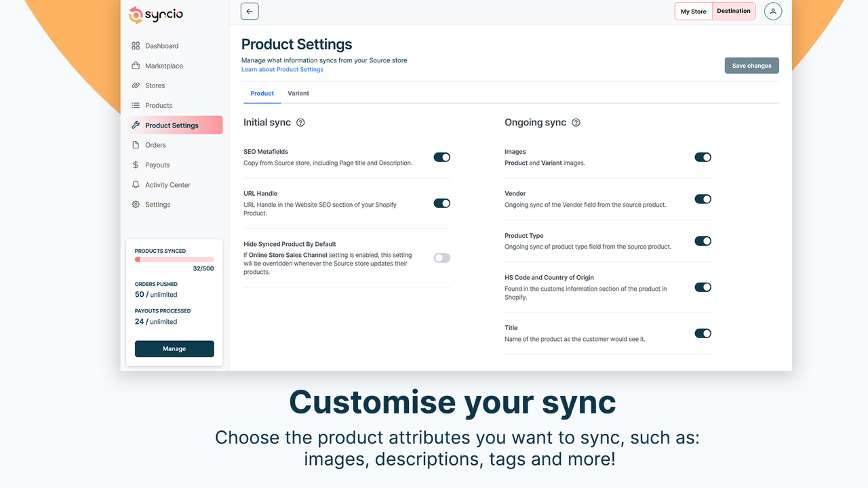
Task: Click the Payouts dollar icon
Action: (x=136, y=165)
